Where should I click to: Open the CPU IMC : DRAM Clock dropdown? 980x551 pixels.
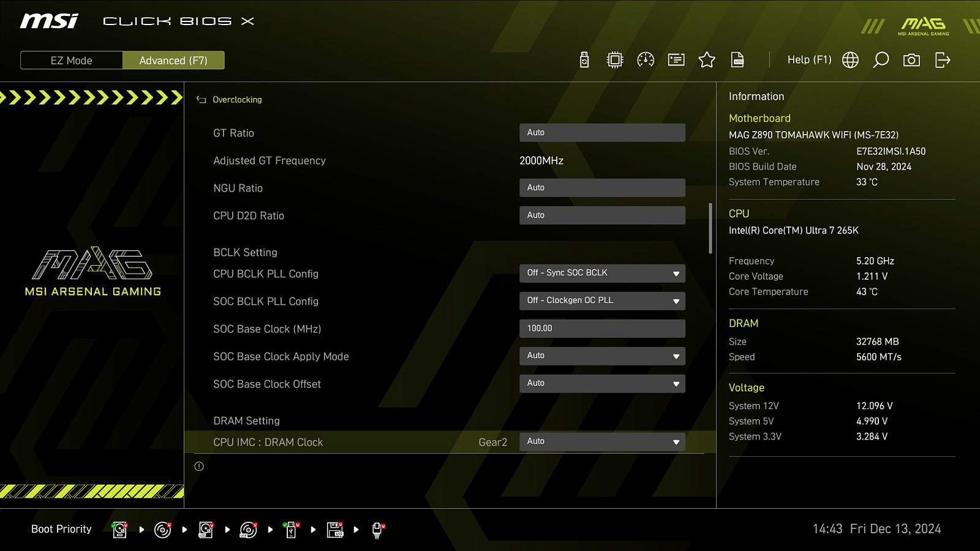point(602,441)
